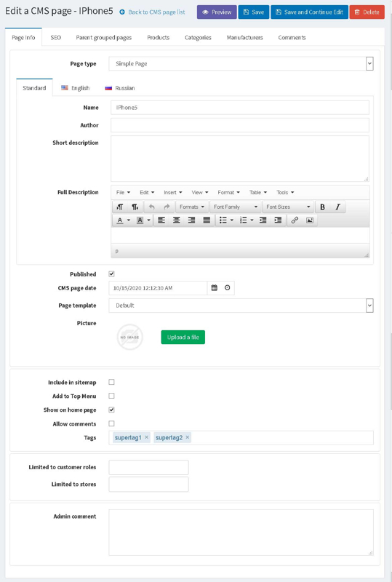Click the background color A icon
Screen dimensions: 392x582
pyautogui.click(x=140, y=220)
